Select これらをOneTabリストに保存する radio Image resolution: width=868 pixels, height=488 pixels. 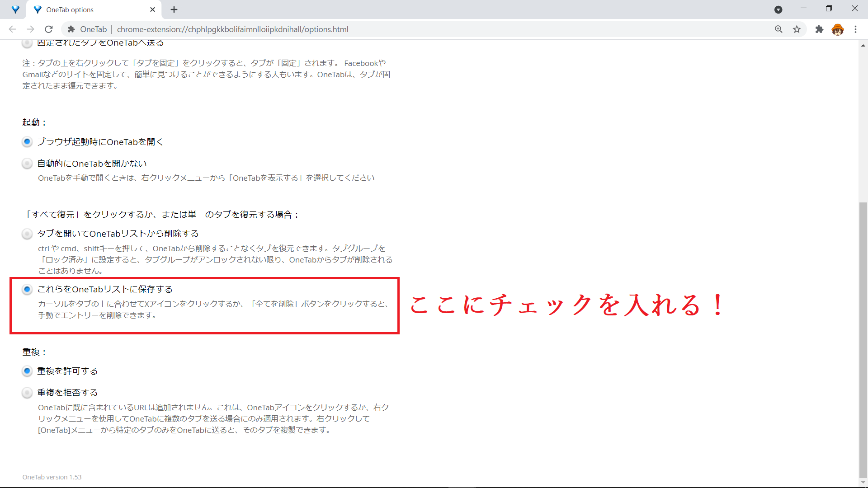(27, 289)
